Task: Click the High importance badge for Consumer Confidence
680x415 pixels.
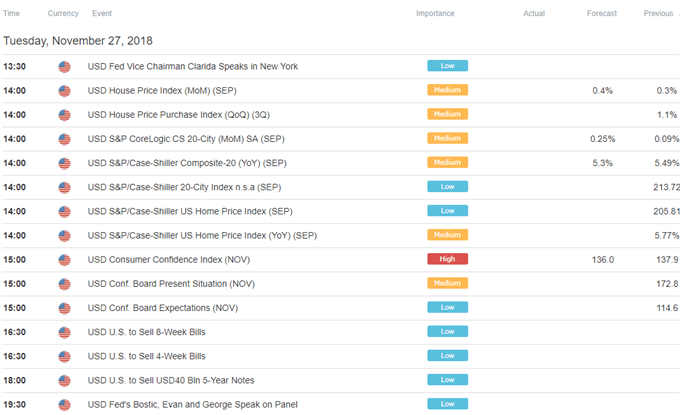Action: coord(448,259)
